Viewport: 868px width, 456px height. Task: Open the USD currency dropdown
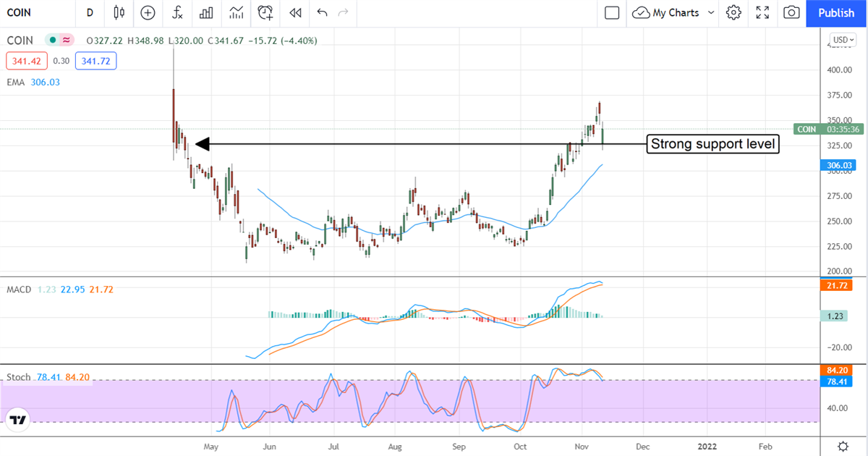(x=842, y=40)
